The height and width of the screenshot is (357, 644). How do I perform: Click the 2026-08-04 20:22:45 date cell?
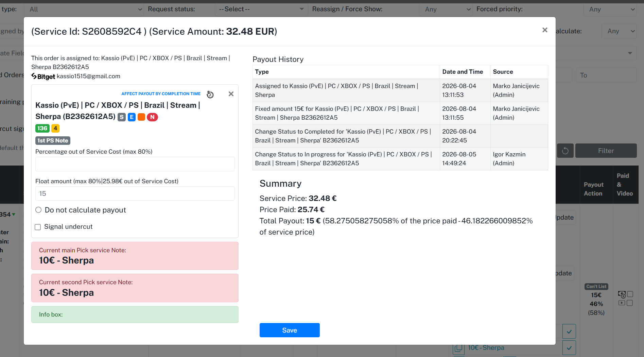(465, 136)
